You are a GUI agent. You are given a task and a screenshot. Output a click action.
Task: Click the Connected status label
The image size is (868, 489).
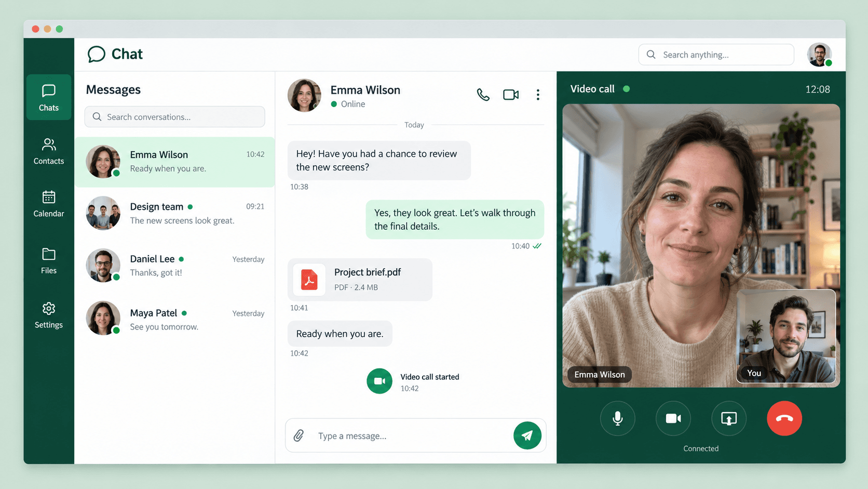pos(701,448)
